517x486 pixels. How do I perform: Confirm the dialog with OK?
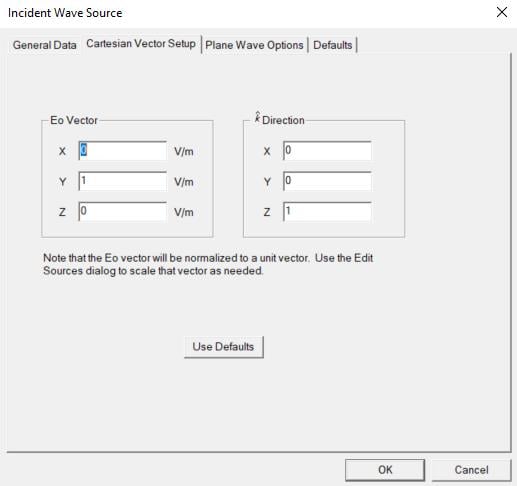click(385, 470)
